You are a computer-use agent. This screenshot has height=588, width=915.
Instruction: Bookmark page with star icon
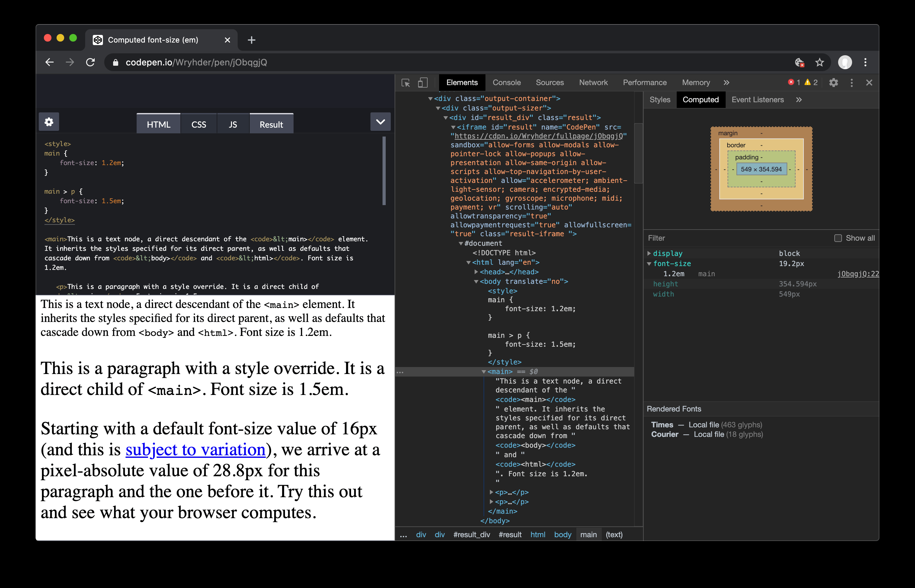(819, 63)
